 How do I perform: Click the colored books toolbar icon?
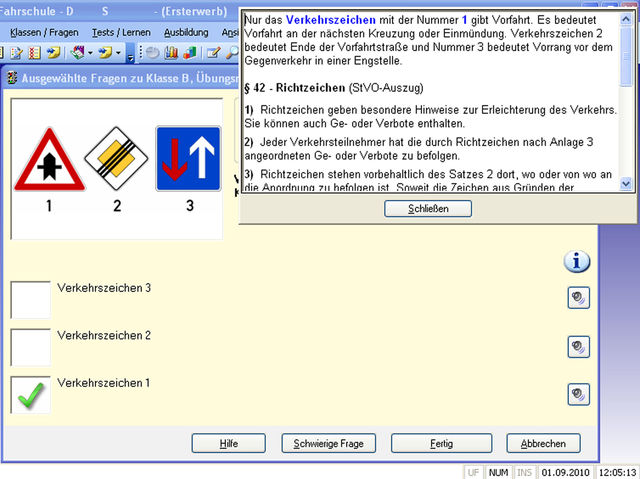coord(77,53)
